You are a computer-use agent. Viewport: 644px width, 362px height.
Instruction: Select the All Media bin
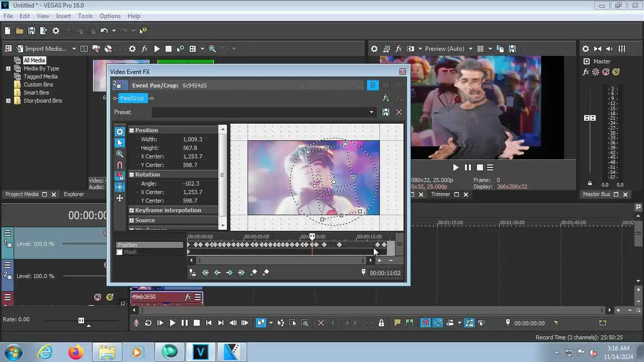pos(34,60)
